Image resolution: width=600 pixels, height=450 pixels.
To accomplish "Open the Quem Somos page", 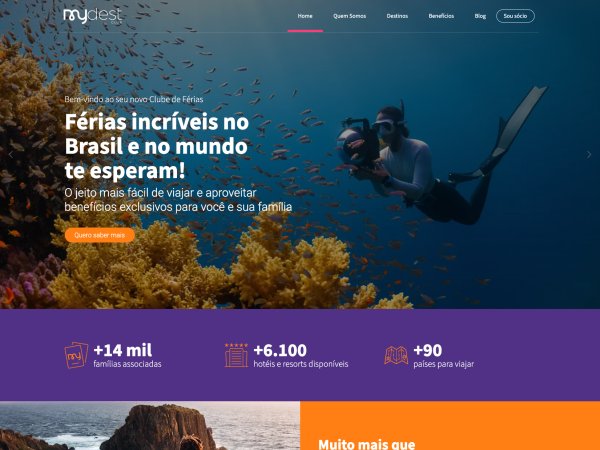I will point(349,16).
